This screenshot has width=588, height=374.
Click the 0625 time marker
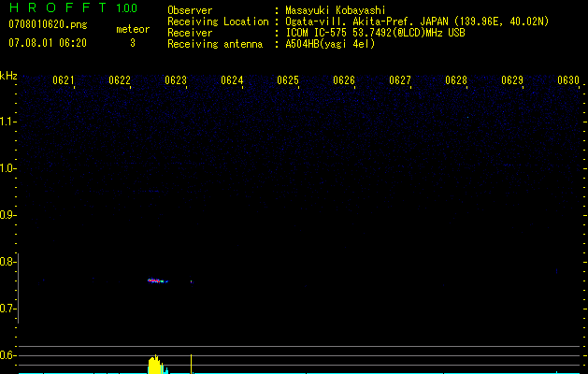click(x=288, y=80)
